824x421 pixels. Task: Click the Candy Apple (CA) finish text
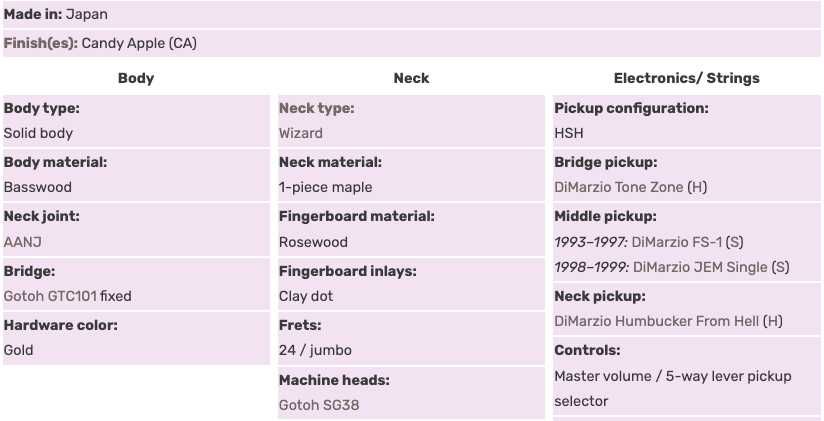point(139,43)
